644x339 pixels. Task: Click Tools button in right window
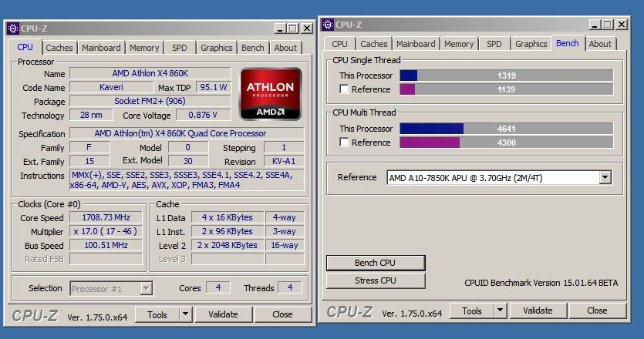click(472, 310)
